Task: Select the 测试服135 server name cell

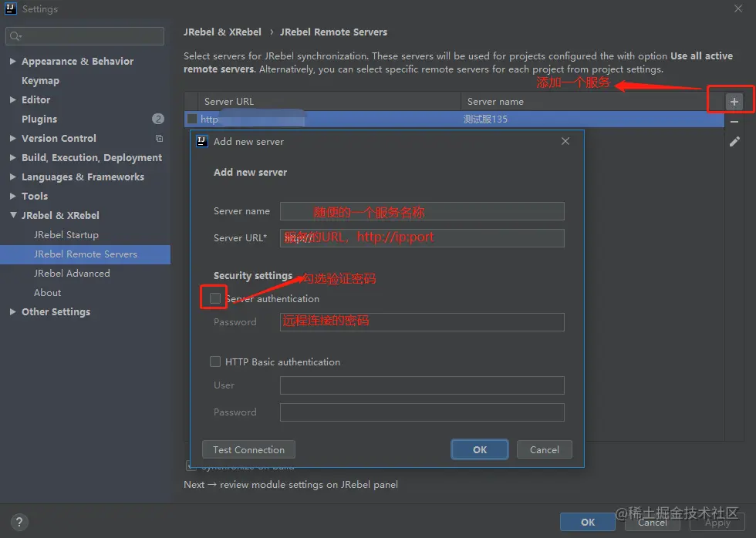Action: 592,119
